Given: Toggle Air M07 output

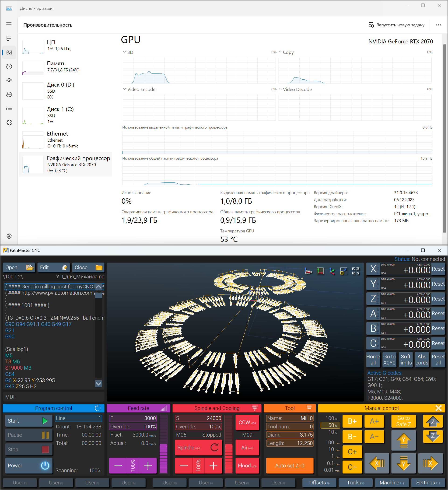Looking at the screenshot, I should 247,448.
